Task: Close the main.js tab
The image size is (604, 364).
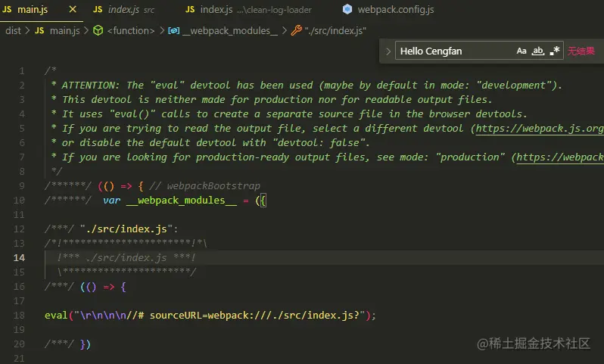Action: (x=73, y=9)
